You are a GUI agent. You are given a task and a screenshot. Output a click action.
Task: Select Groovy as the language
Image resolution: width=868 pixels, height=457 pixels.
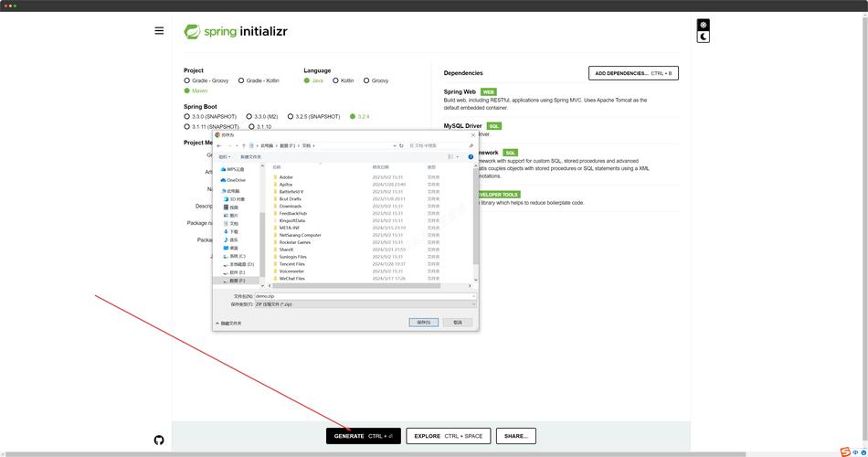click(376, 80)
